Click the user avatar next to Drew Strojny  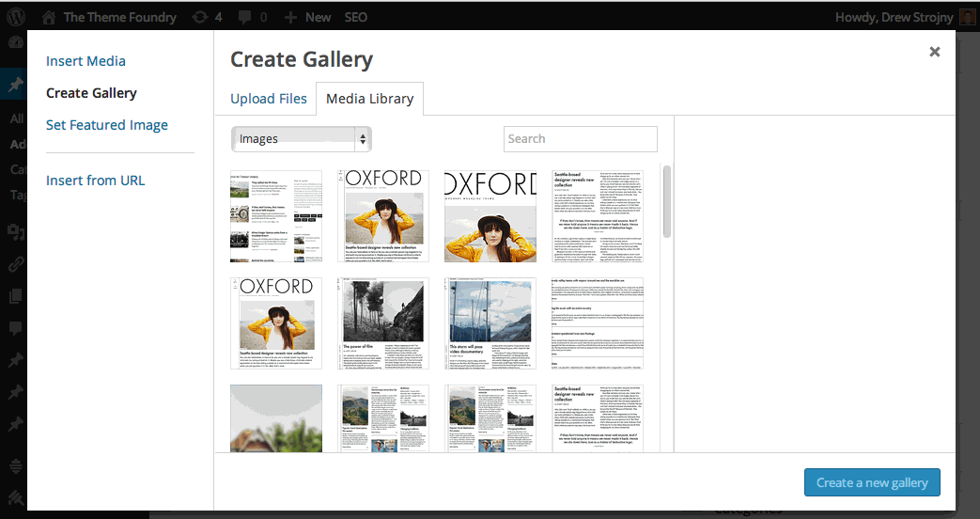(968, 17)
